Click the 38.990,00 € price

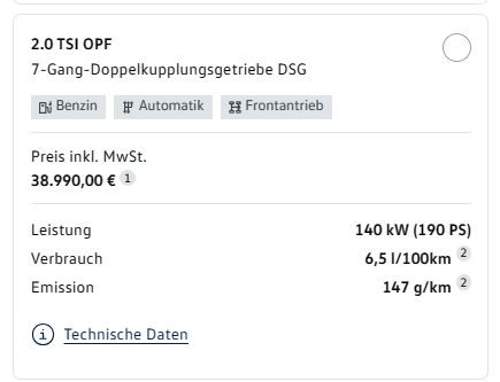tap(73, 181)
